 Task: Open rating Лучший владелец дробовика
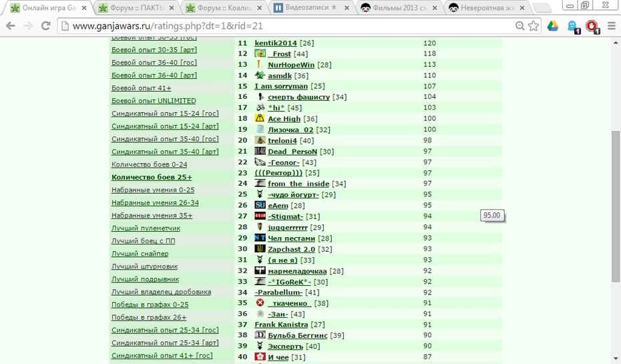point(161,292)
